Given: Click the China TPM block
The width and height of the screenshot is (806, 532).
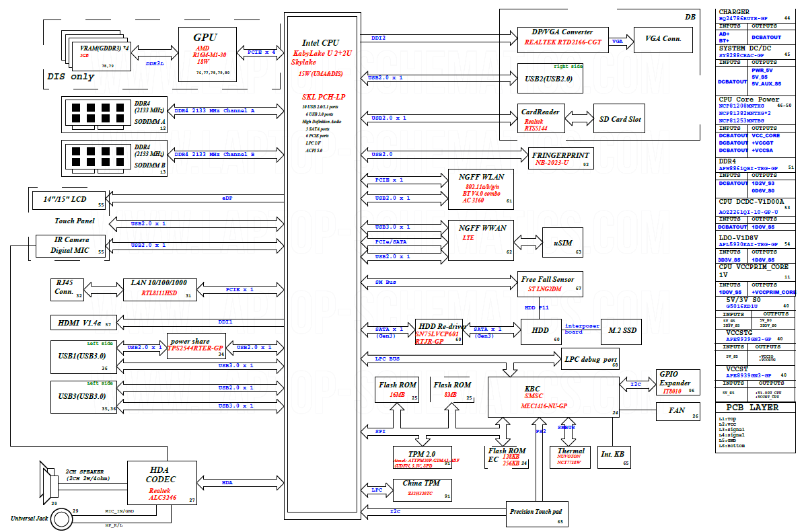Looking at the screenshot, I should [x=422, y=490].
